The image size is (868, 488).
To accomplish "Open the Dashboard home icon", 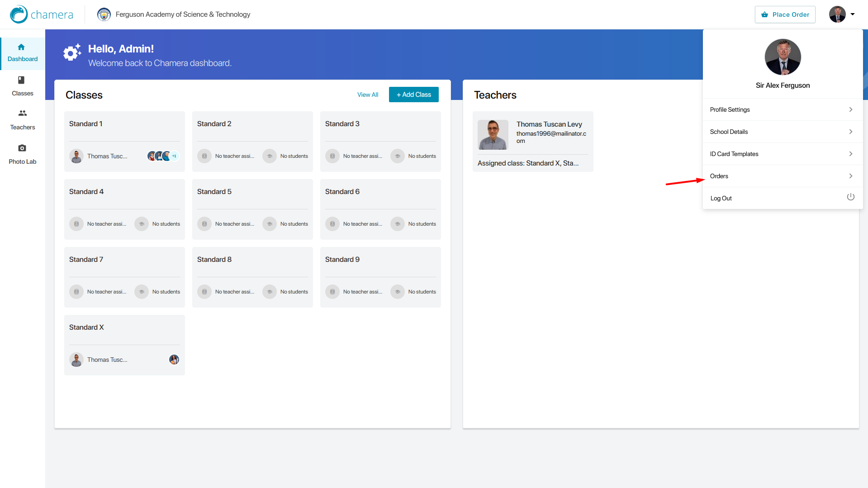I will pyautogui.click(x=21, y=47).
